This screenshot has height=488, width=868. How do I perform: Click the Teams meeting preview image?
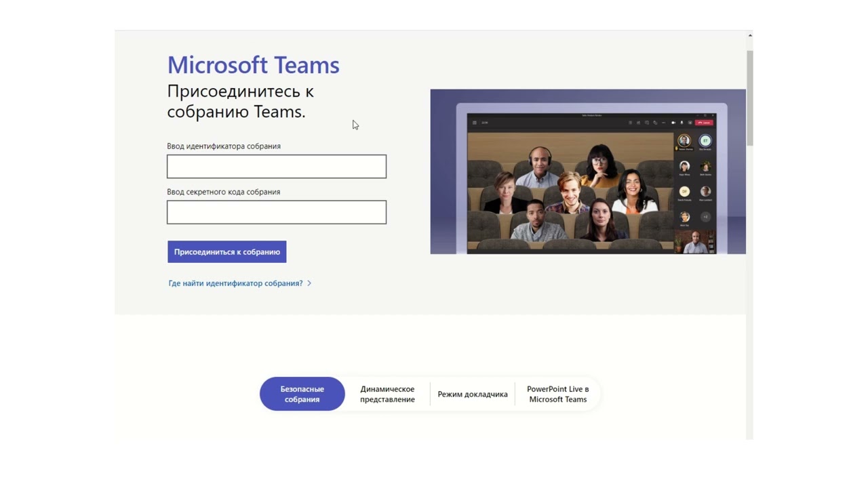point(588,171)
